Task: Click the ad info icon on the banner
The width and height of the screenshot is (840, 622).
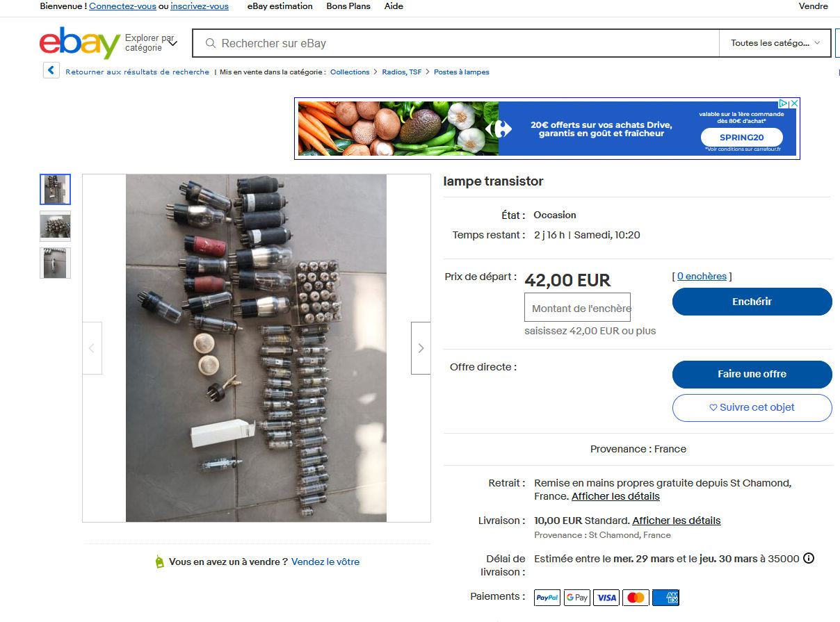Action: pos(783,103)
